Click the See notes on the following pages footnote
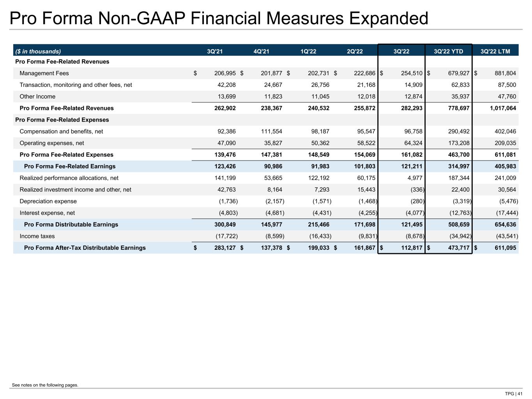Image resolution: width=532 pixels, height=399 pixels. click(x=45, y=385)
